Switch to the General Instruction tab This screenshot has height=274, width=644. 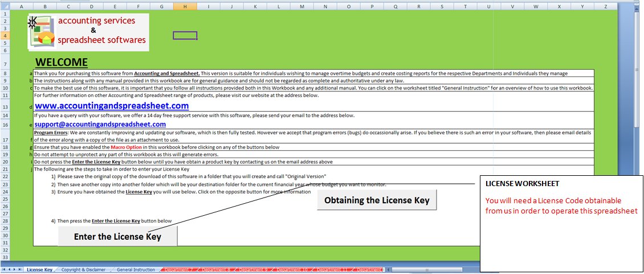pyautogui.click(x=136, y=269)
